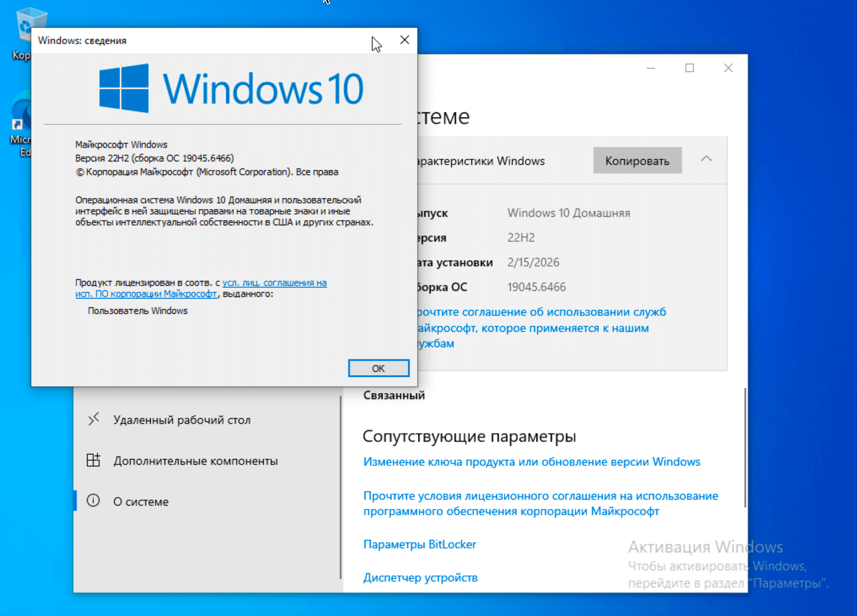Open the Microsoft license terms link in the dialog
The image size is (857, 616).
click(x=274, y=283)
